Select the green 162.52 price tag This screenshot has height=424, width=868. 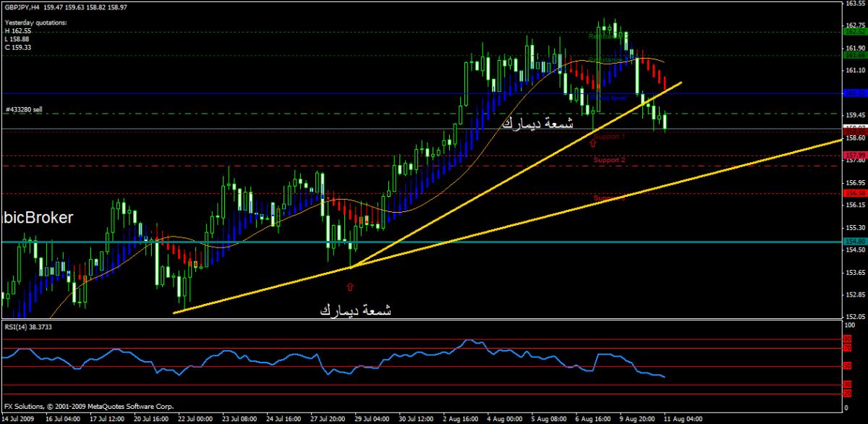point(854,32)
